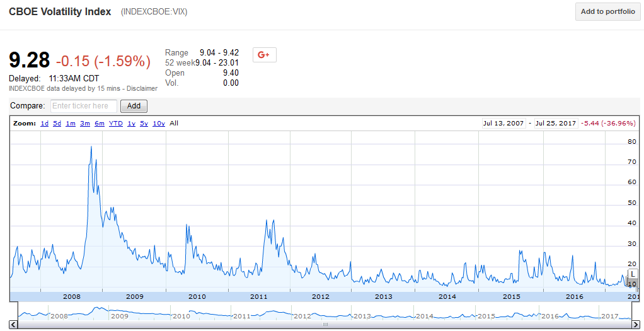Click the Google+ share icon
This screenshot has height=331, width=644.
point(264,55)
